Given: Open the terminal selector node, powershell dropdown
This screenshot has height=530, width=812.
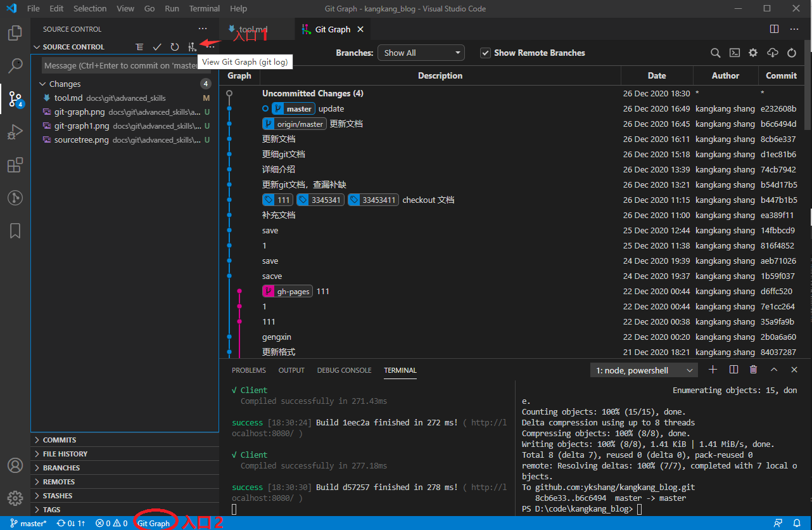Looking at the screenshot, I should pyautogui.click(x=644, y=370).
